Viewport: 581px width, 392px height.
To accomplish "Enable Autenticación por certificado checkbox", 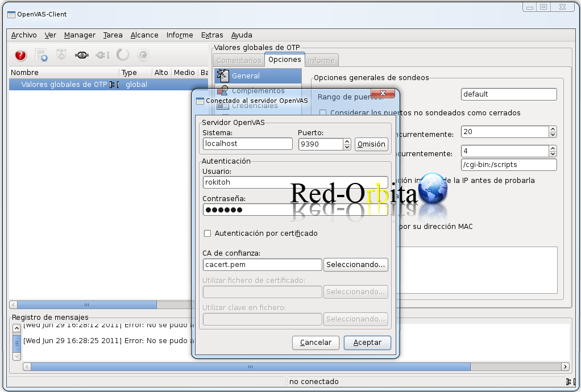I will click(208, 233).
